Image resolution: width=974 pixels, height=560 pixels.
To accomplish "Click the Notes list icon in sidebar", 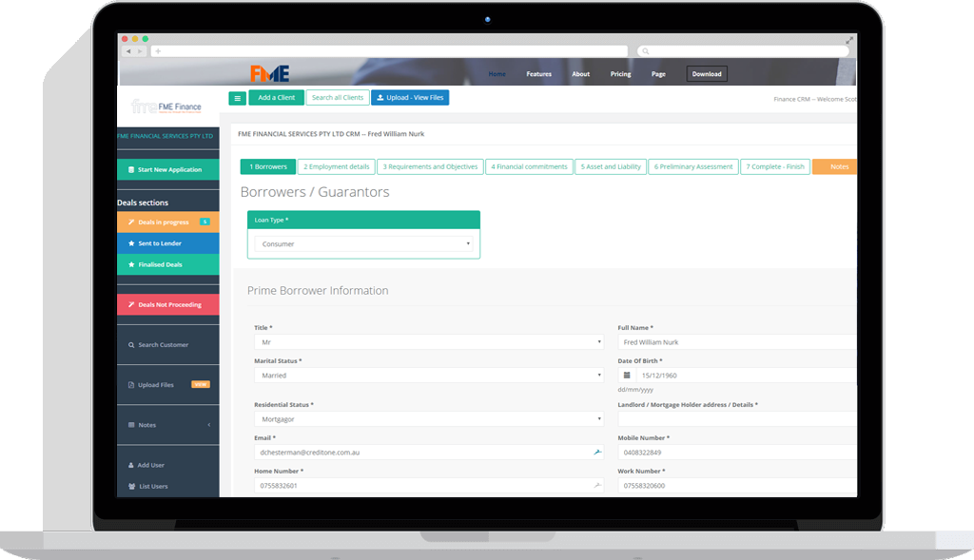I will coord(131,425).
